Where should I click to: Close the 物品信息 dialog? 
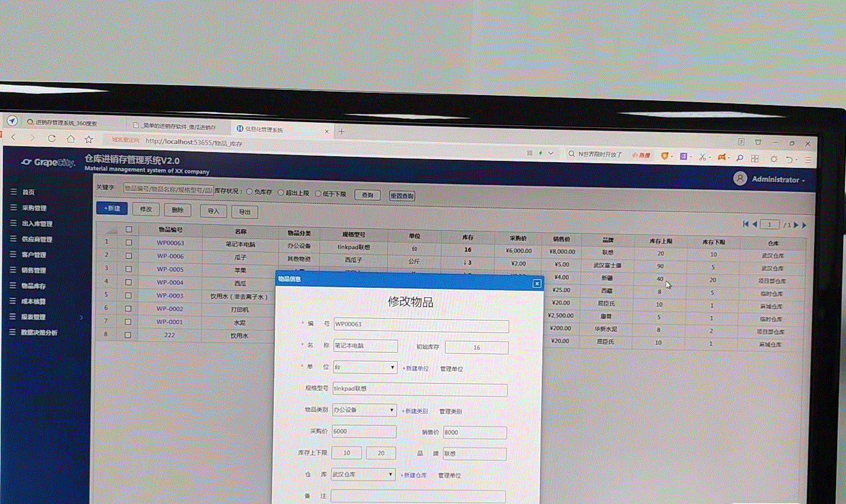click(x=536, y=284)
